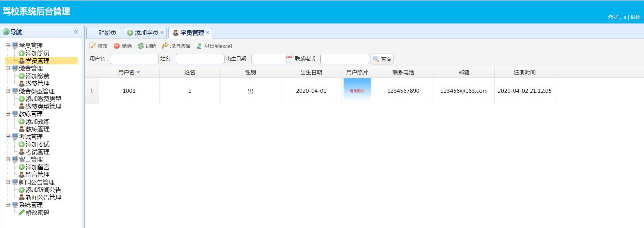The width and height of the screenshot is (644, 228).
Task: Close the 添加学员 tab
Action: 162,33
